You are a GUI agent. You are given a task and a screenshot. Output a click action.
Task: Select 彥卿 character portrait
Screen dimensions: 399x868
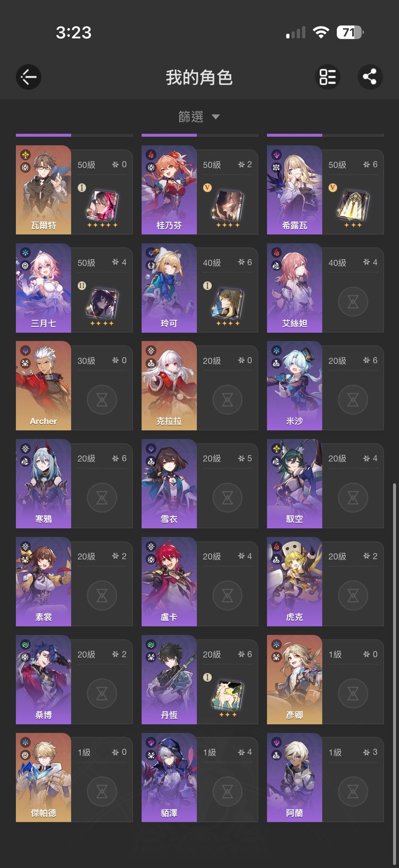click(294, 680)
